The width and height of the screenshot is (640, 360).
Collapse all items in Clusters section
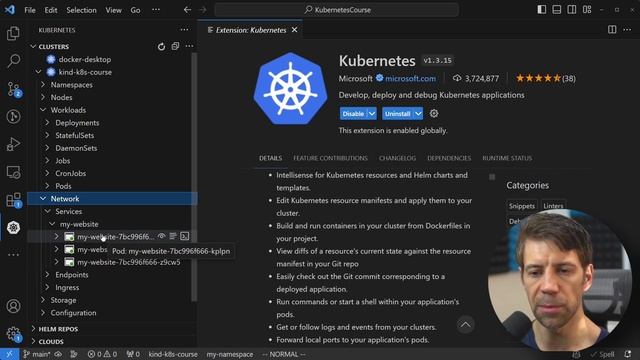point(175,46)
